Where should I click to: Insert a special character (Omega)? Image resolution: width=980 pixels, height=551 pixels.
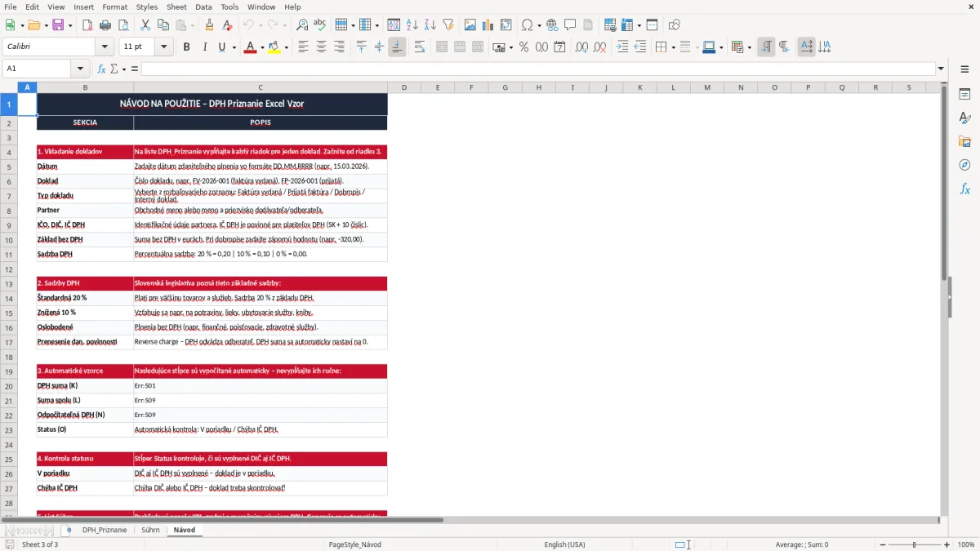click(527, 25)
